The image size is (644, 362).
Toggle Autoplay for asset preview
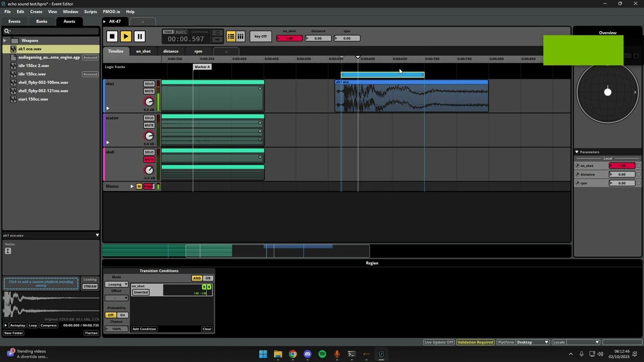tap(17, 325)
